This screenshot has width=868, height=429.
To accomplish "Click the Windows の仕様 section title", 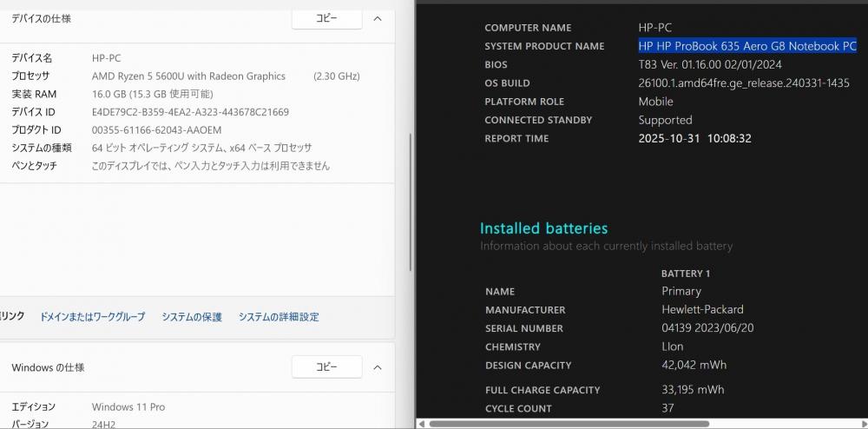I will point(48,367).
